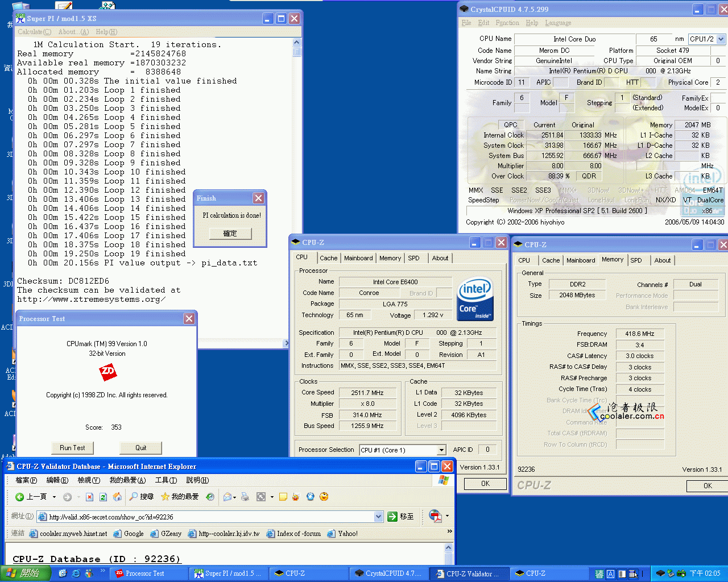Click the green camera tray icon
The height and width of the screenshot is (582, 728).
[681, 573]
